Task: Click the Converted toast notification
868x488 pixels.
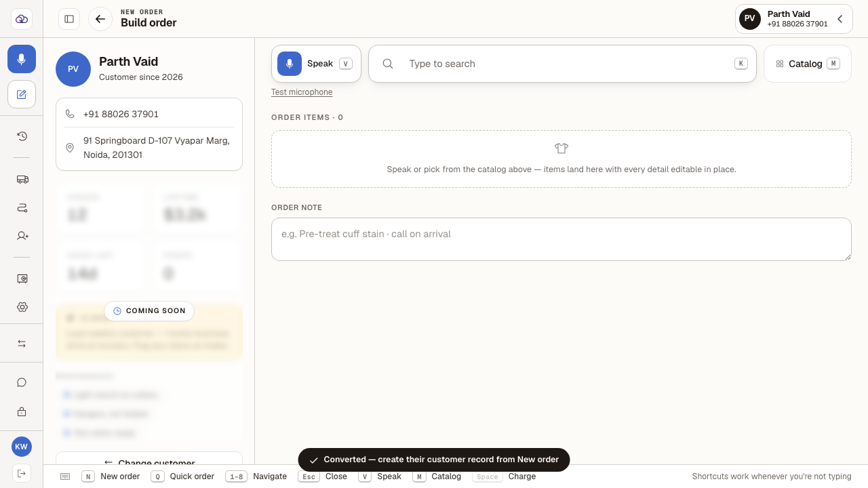Action: pos(434,460)
